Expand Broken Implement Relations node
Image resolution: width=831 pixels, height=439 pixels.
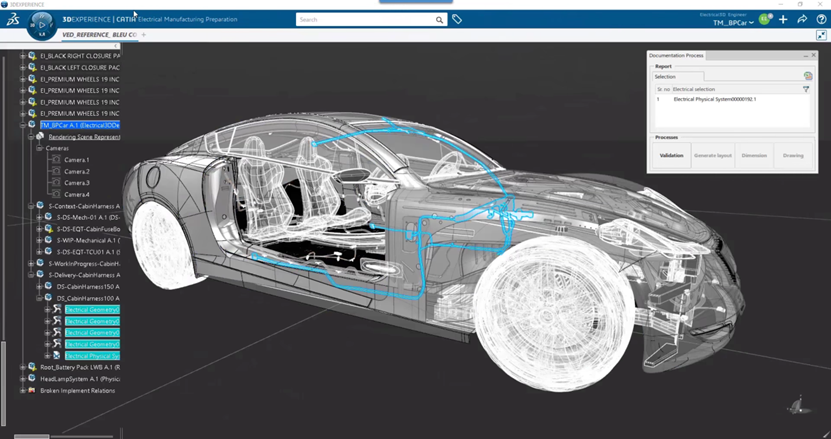(23, 391)
